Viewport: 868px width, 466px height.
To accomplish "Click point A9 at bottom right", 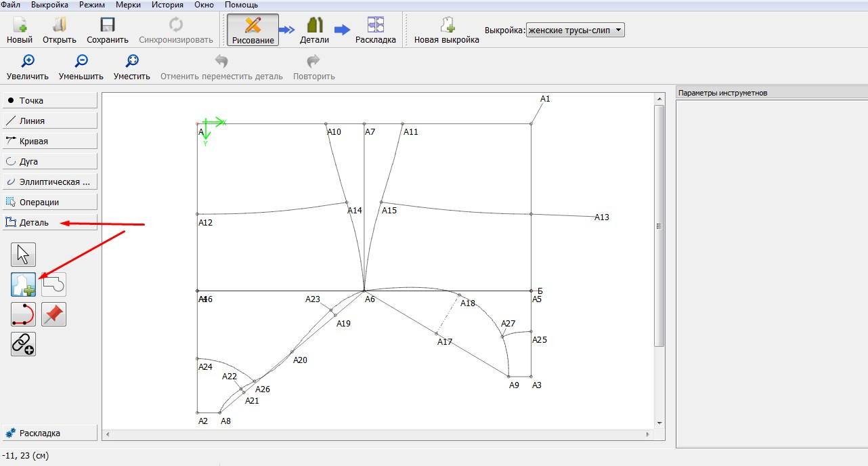I will (x=508, y=377).
